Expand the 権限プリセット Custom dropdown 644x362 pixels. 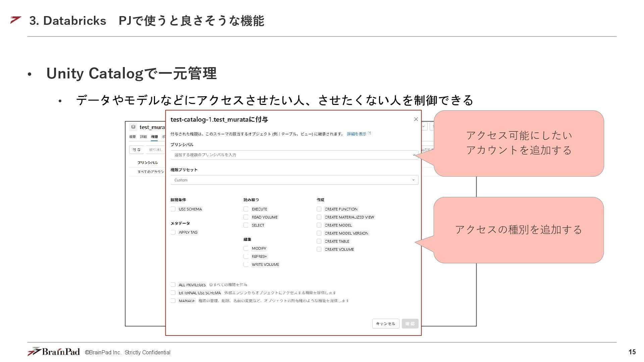click(413, 180)
